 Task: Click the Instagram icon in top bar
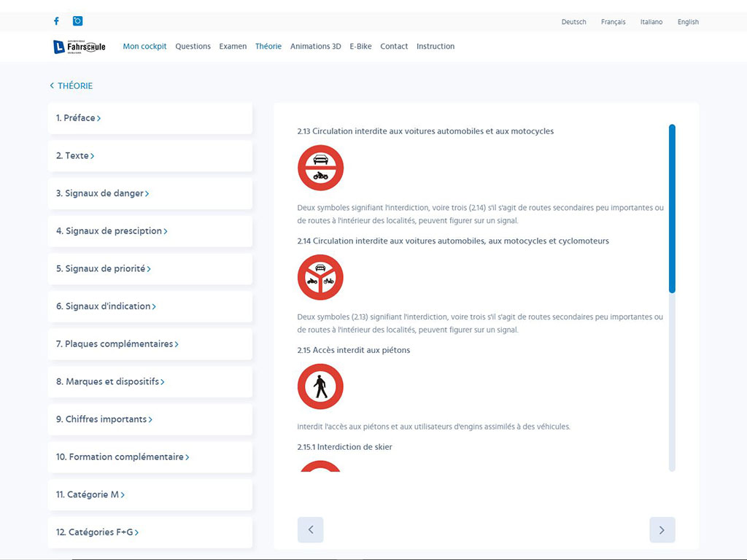click(x=77, y=21)
